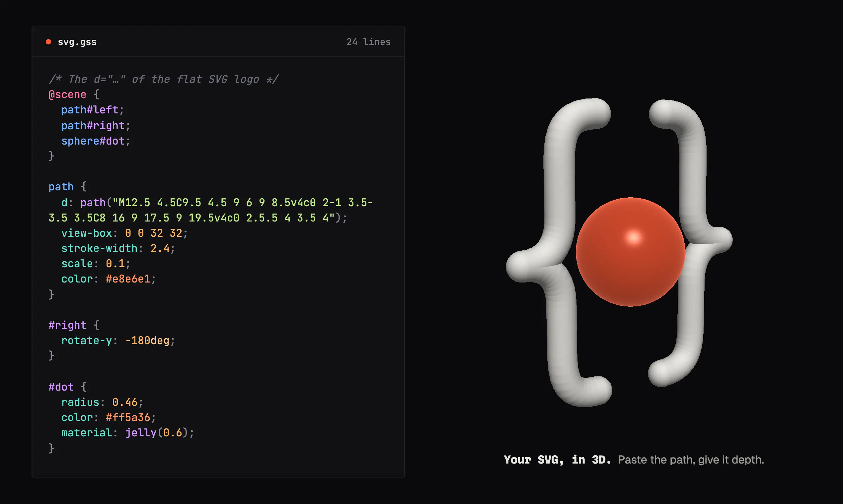This screenshot has width=843, height=504.
Task: Click the @scene rule keyword
Action: coord(67,94)
